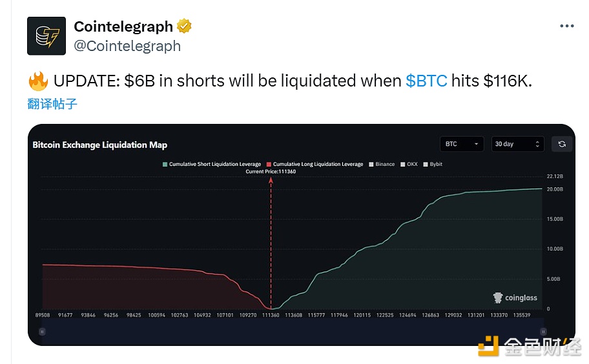Click the Cointelegraph display name
This screenshot has width=589, height=364.
point(123,26)
